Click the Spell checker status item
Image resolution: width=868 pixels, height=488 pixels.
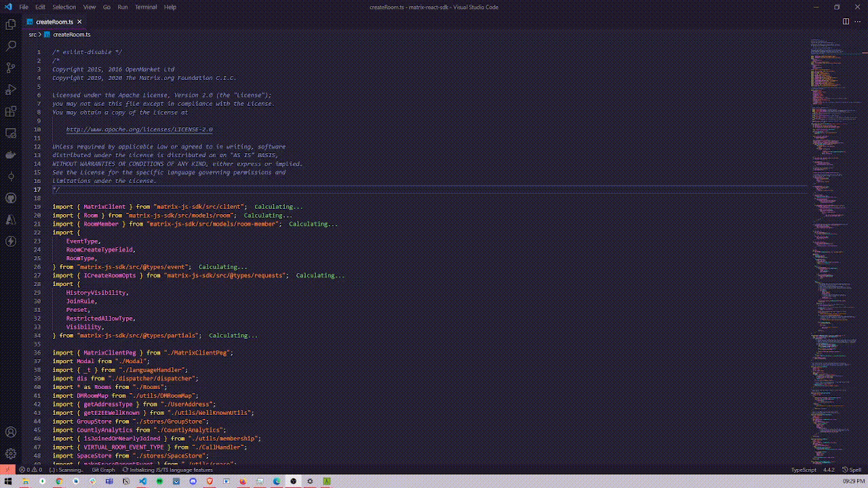click(x=852, y=470)
